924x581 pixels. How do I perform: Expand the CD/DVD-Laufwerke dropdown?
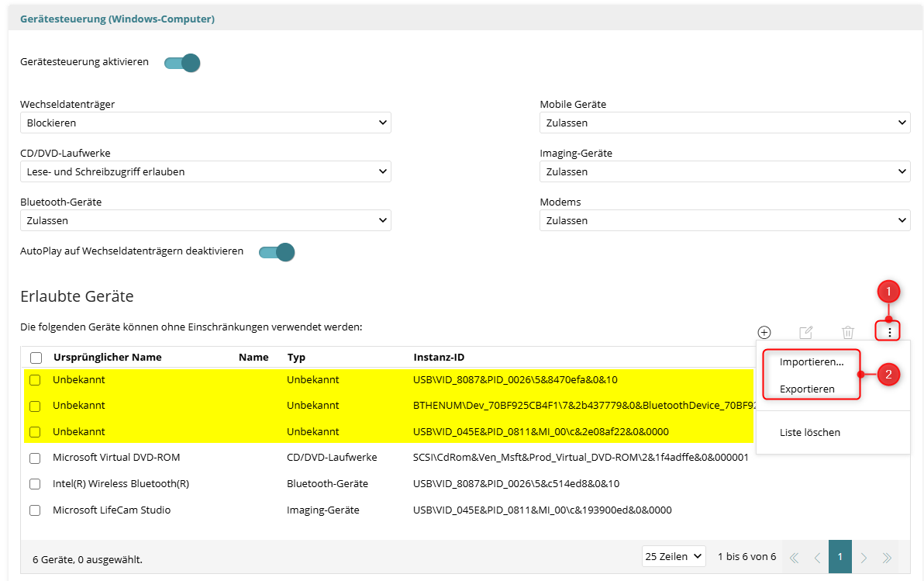tap(205, 171)
